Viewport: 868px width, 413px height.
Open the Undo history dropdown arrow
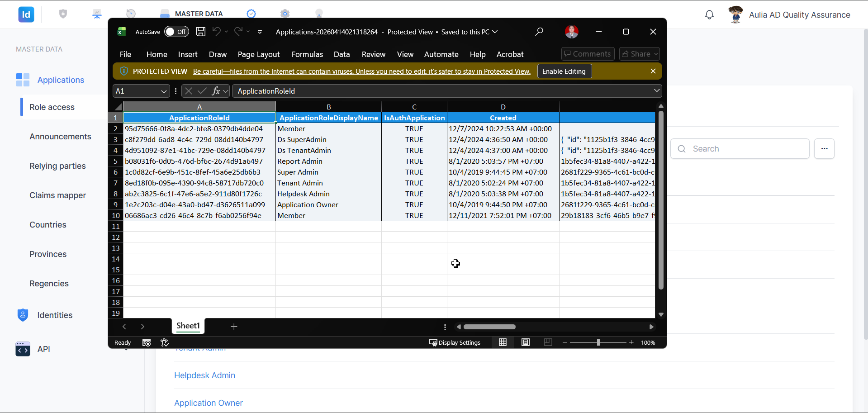226,32
